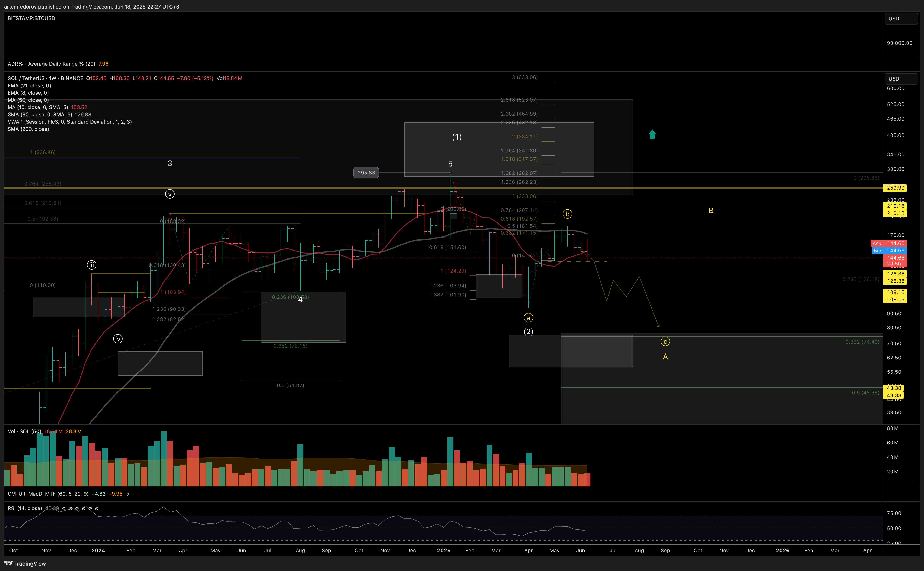Open the USDT currency selector
Image resolution: width=924 pixels, height=571 pixels.
[901, 79]
